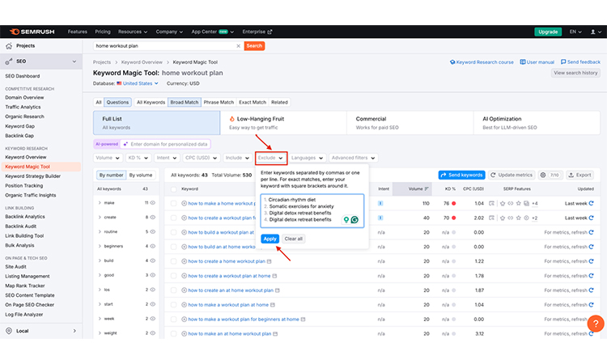Add 'how to make a home workout' keyword via plus icon

coord(185,203)
